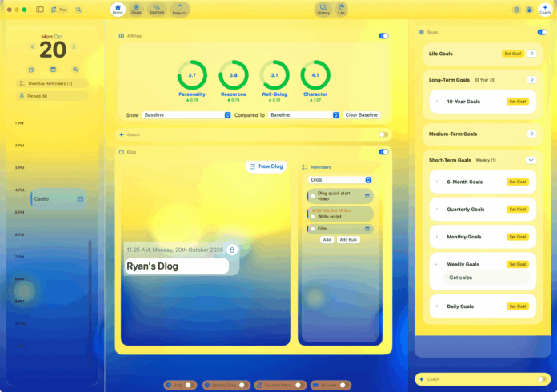This screenshot has height=392, width=557.
Task: Check off the Write script reminder
Action: [x=312, y=217]
